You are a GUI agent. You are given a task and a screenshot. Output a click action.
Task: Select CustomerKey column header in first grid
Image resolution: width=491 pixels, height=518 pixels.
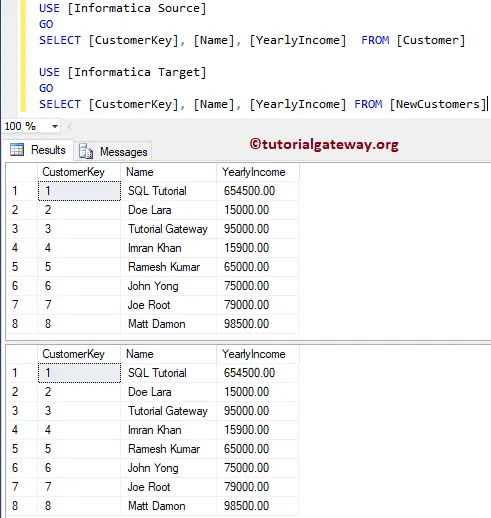(79, 172)
